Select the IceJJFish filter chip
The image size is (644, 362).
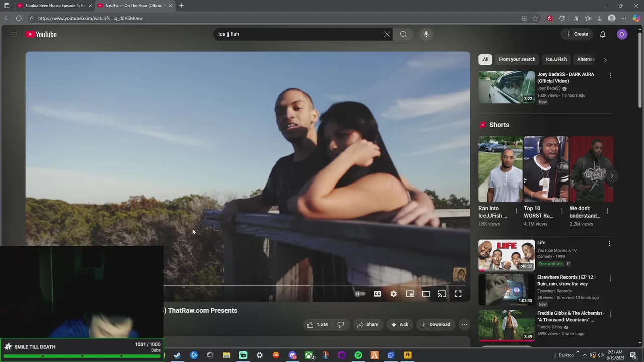(x=556, y=59)
